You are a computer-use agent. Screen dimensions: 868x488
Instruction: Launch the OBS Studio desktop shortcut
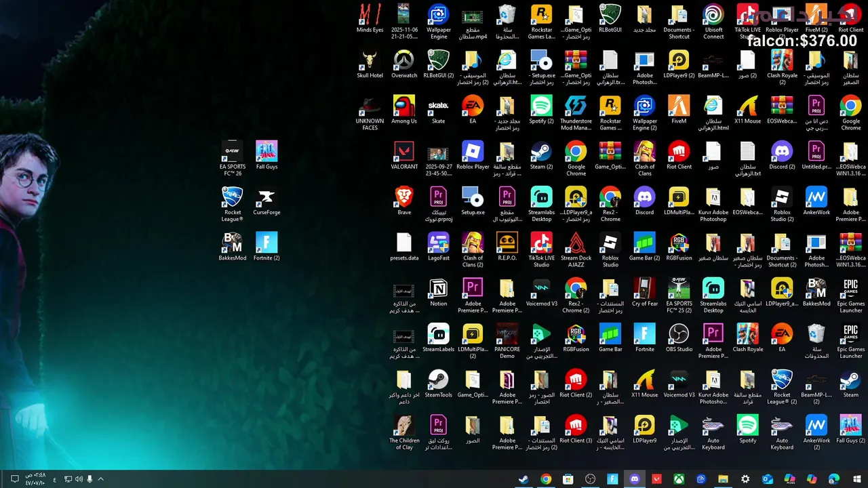pyautogui.click(x=679, y=338)
